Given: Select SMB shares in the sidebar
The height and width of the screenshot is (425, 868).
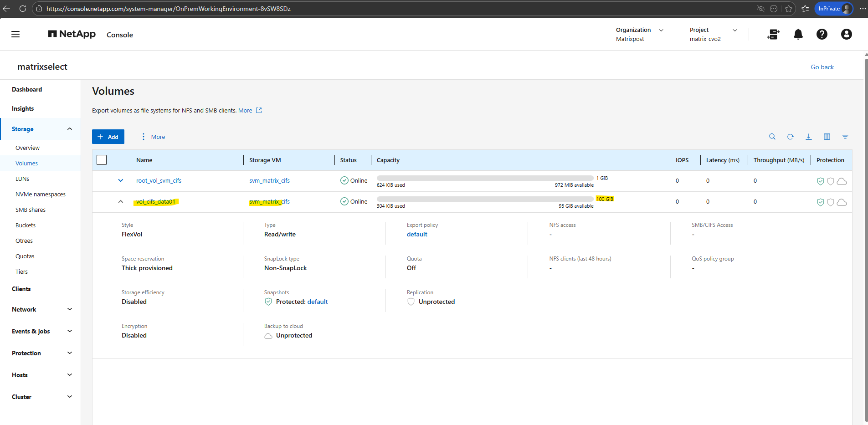Looking at the screenshot, I should [x=31, y=210].
